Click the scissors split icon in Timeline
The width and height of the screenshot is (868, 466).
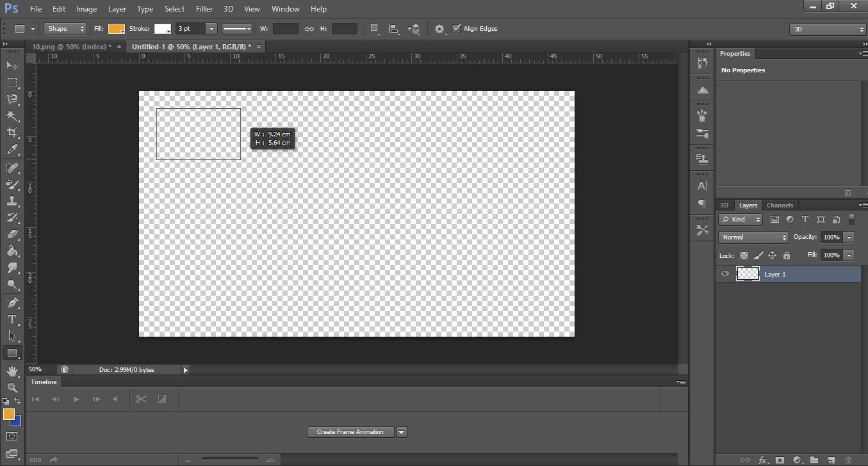[141, 399]
